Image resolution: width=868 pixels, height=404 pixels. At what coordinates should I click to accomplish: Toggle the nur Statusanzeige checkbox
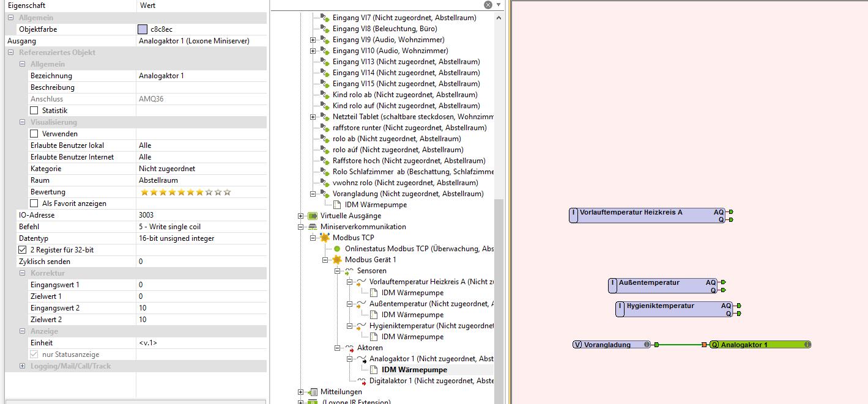(34, 354)
